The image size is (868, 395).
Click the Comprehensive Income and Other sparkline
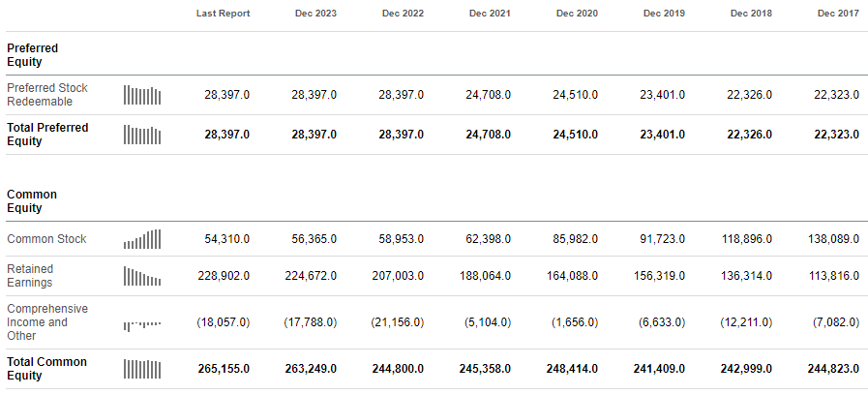point(142,323)
